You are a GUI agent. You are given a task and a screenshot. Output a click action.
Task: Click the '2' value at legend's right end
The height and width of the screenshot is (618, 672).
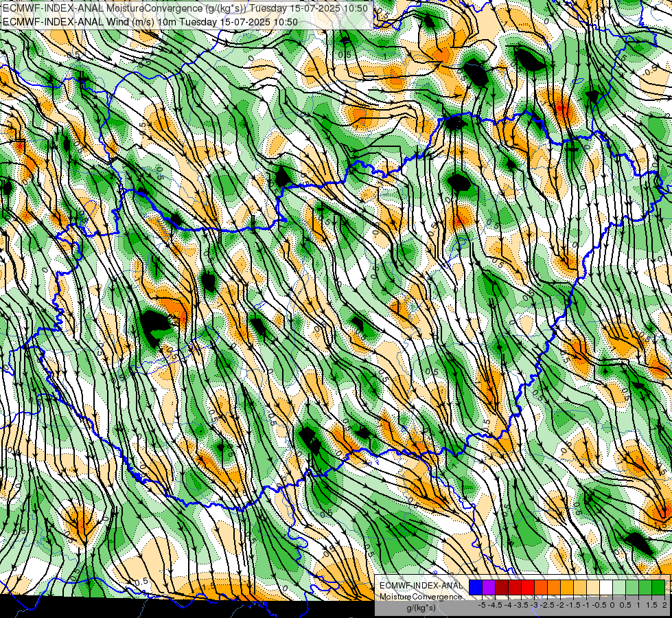point(664,606)
